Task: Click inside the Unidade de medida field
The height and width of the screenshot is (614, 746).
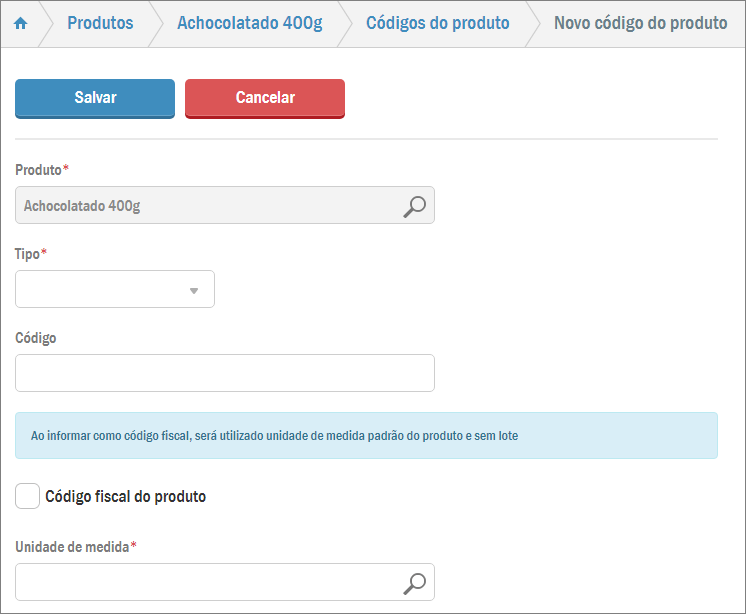Action: tap(205, 582)
